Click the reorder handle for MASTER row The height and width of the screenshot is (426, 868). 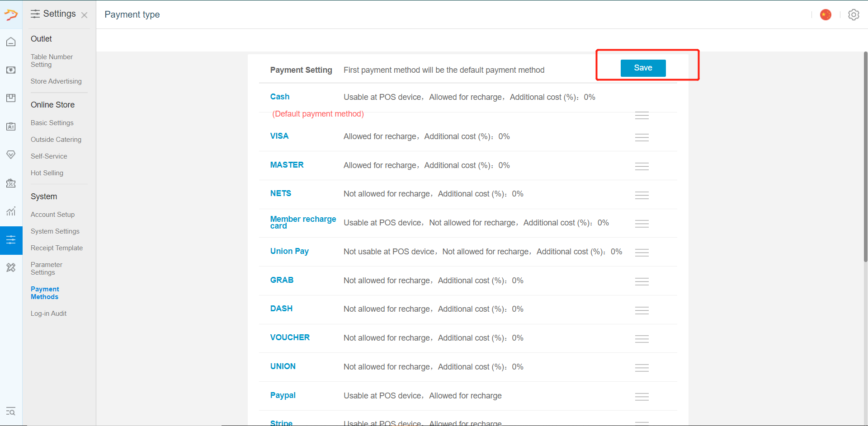[642, 166]
